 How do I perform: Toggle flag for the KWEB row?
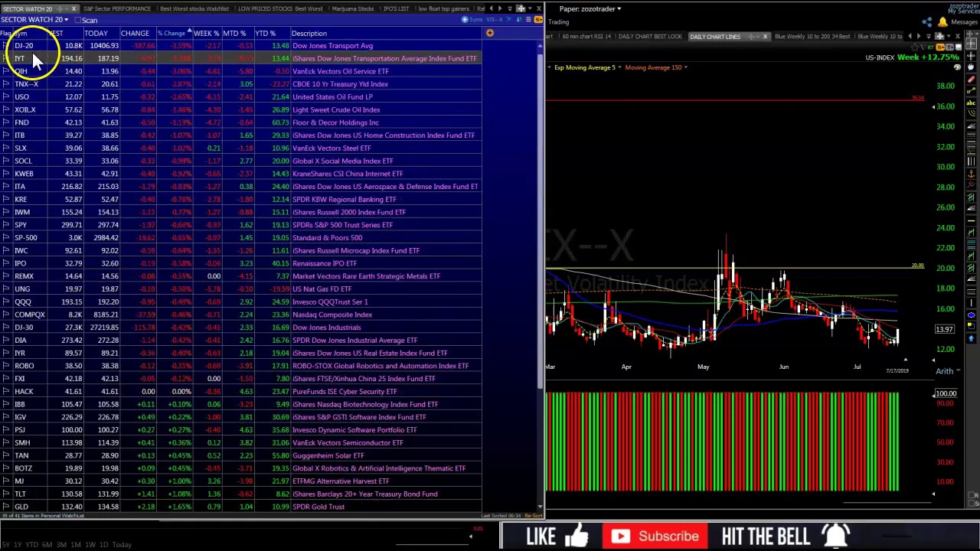coord(5,174)
